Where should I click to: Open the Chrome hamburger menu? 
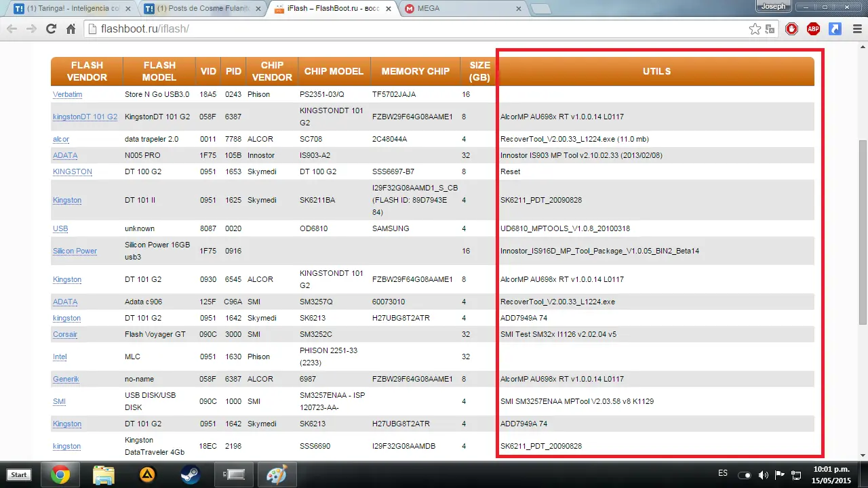(x=856, y=29)
